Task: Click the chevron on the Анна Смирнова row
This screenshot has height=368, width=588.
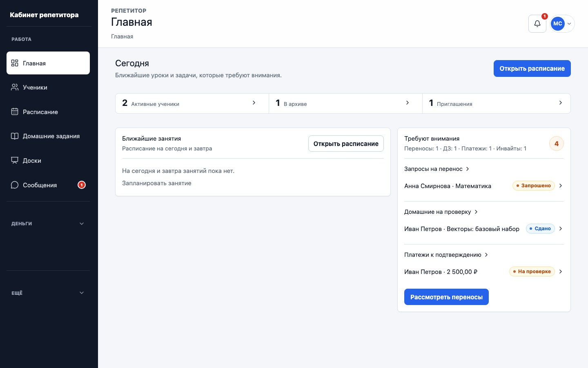Action: click(x=561, y=186)
